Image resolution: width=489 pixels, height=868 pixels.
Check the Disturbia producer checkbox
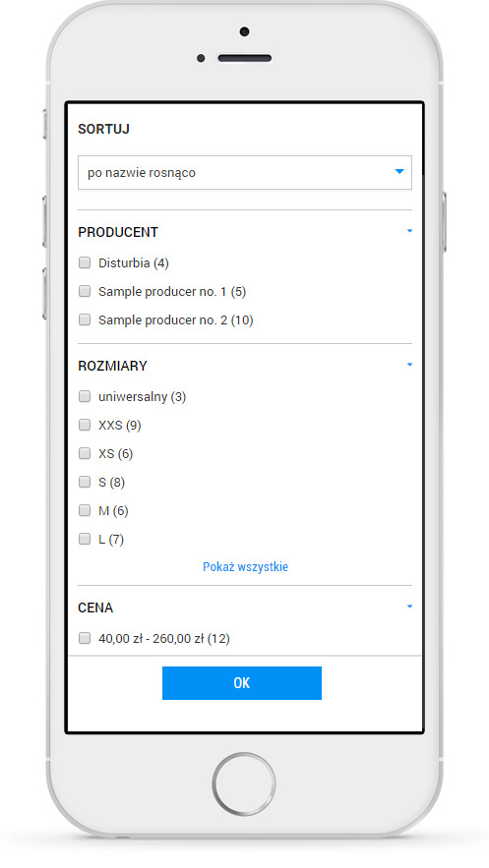[x=85, y=262]
